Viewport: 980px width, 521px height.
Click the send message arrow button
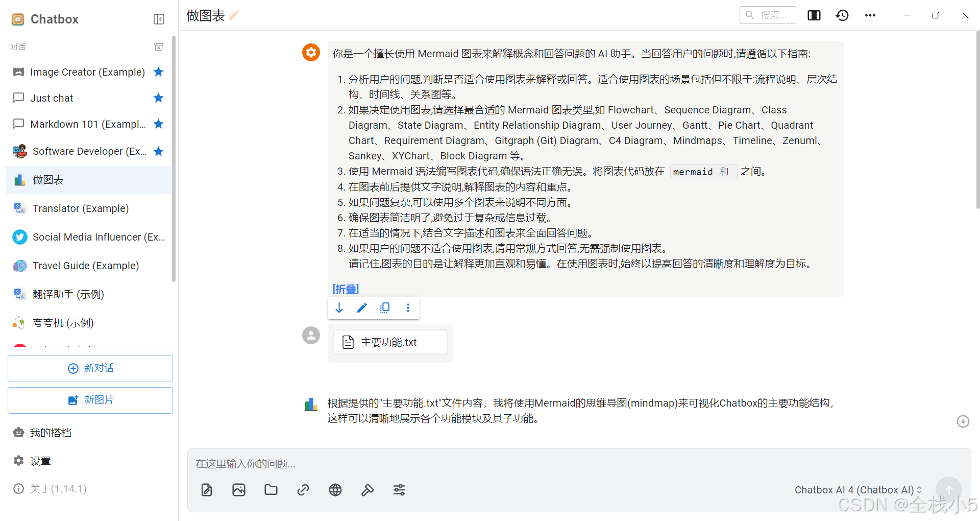coord(949,490)
